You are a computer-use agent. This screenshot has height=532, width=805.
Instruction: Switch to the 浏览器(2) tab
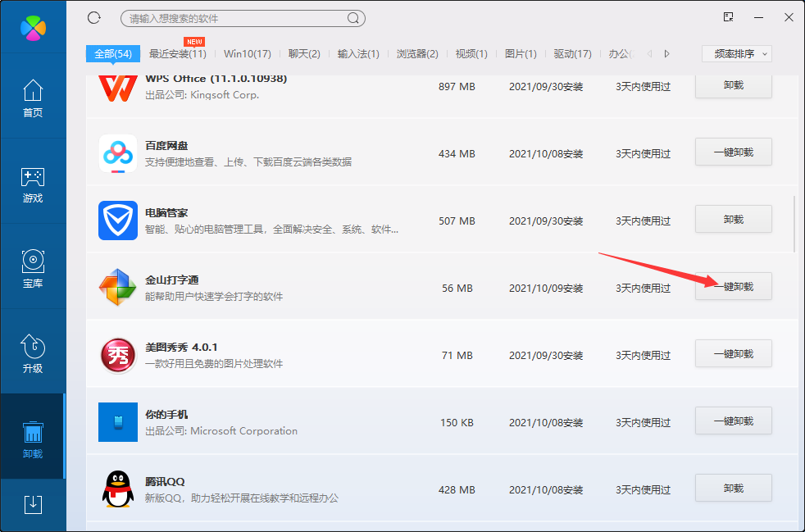[417, 54]
